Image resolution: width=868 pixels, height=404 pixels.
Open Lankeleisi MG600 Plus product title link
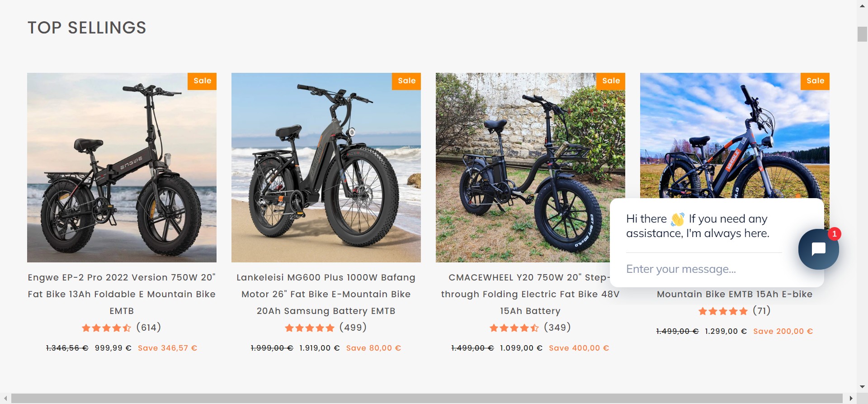pyautogui.click(x=326, y=294)
